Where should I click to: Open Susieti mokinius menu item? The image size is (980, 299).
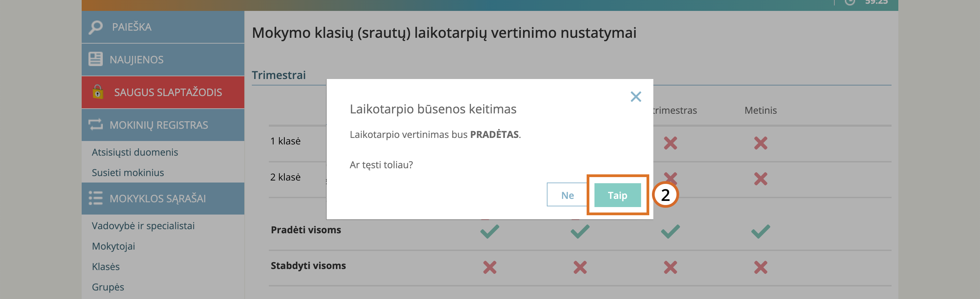(128, 173)
